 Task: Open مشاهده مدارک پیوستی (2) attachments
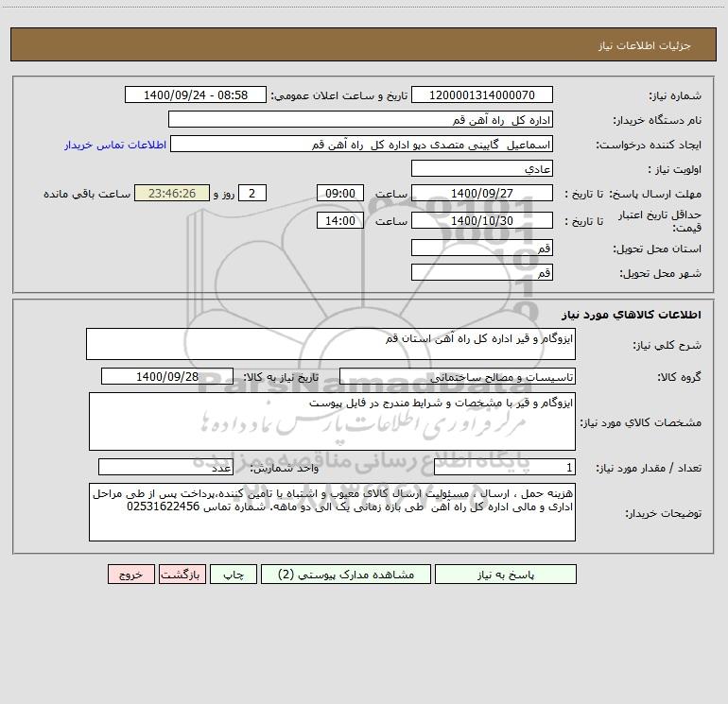[346, 574]
